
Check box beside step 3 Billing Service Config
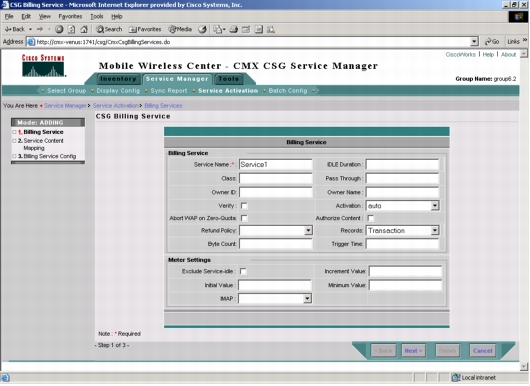coord(14,156)
